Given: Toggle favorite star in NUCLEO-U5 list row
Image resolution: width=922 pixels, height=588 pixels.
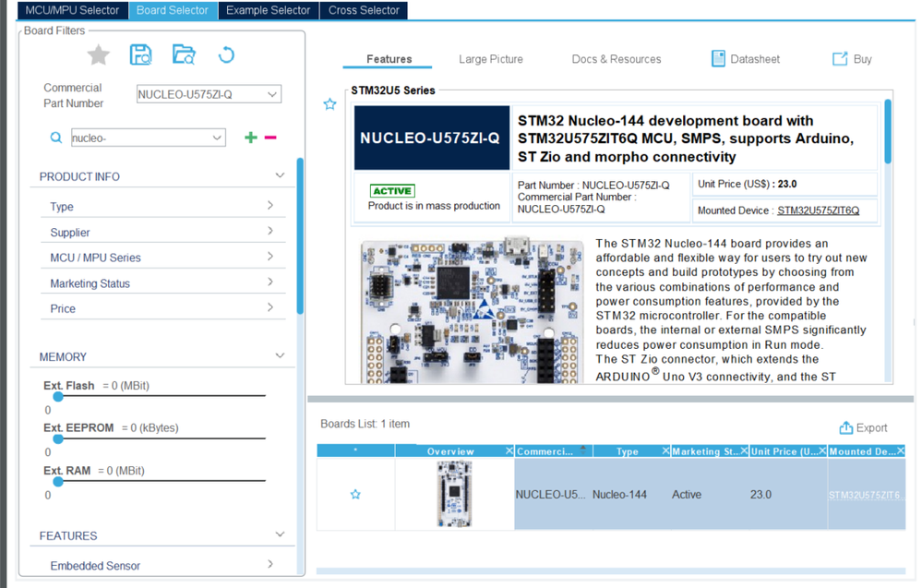Looking at the screenshot, I should click(355, 495).
